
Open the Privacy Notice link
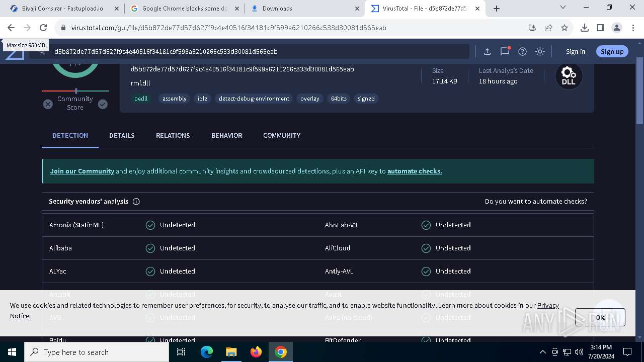(x=548, y=305)
